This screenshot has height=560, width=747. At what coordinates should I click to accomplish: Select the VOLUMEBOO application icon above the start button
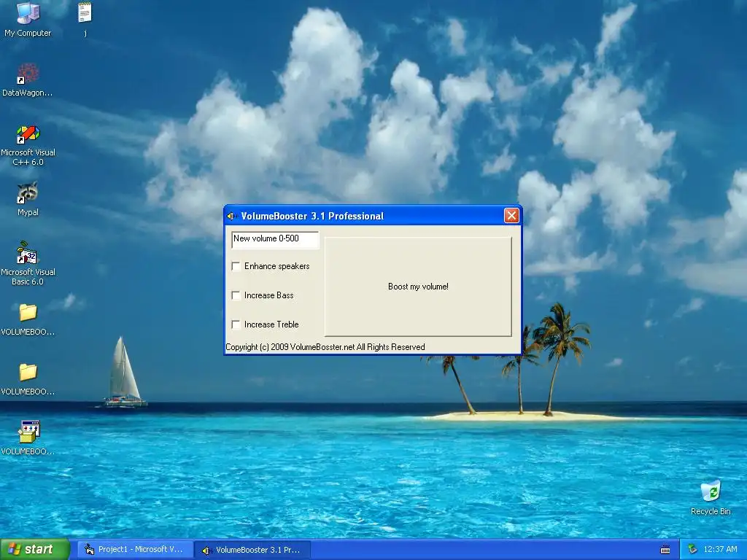coord(28,438)
